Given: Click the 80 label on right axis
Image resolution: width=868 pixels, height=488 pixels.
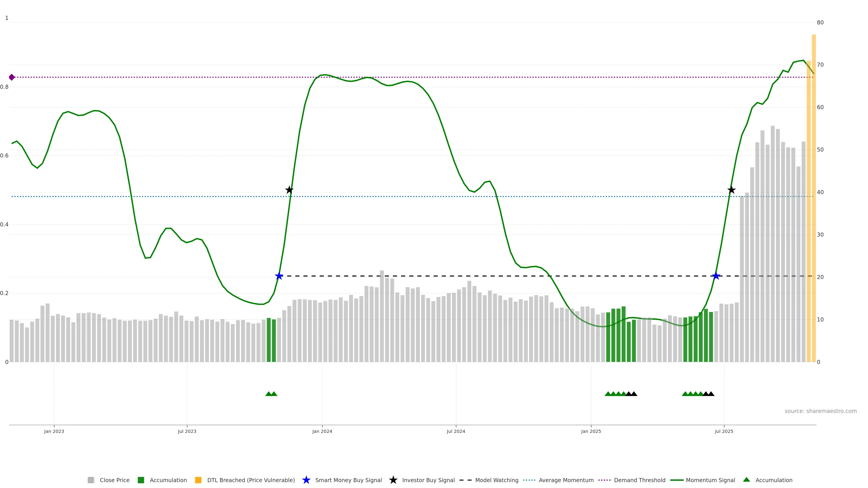Looking at the screenshot, I should (820, 23).
